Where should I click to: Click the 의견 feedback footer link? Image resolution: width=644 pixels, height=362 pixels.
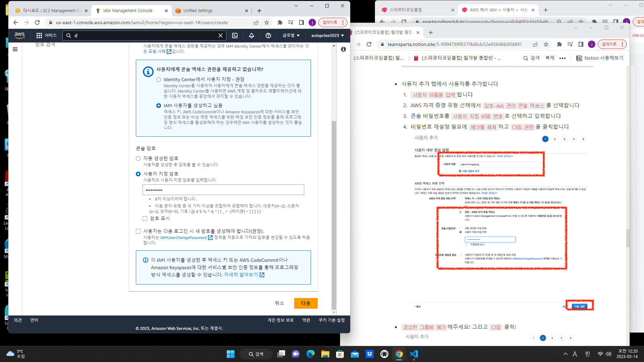[x=18, y=320]
